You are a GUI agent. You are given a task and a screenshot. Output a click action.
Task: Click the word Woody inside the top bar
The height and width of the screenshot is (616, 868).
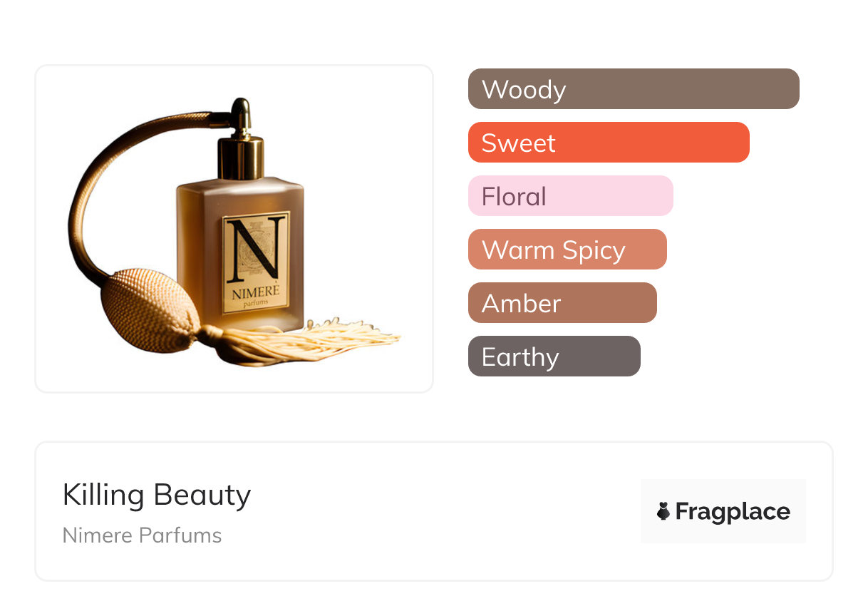point(524,90)
